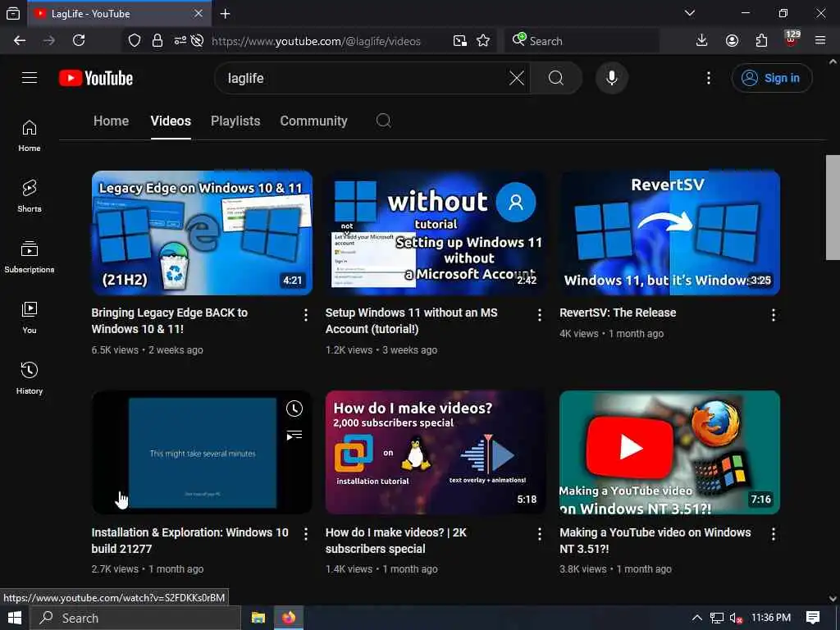Open Shorts in the sidebar
Screen dimensions: 840x630
(x=30, y=196)
